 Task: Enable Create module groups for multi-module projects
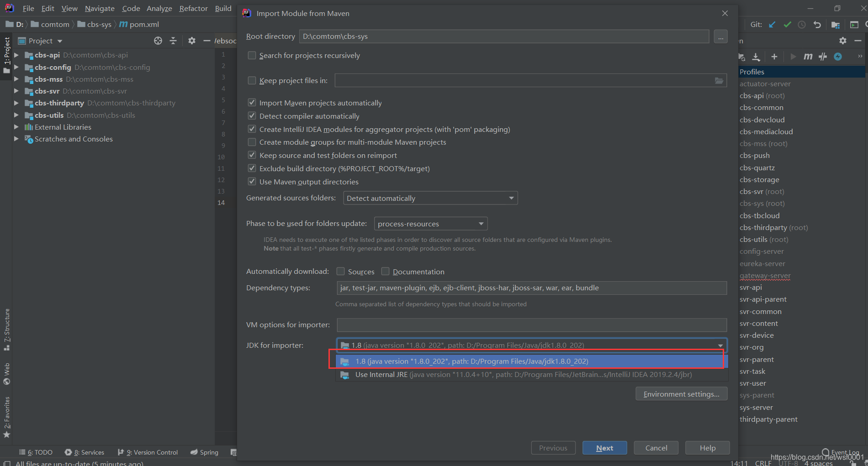252,142
